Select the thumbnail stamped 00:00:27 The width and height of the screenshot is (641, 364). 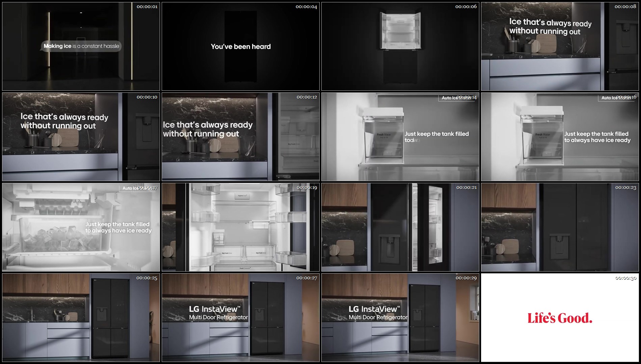pos(241,318)
